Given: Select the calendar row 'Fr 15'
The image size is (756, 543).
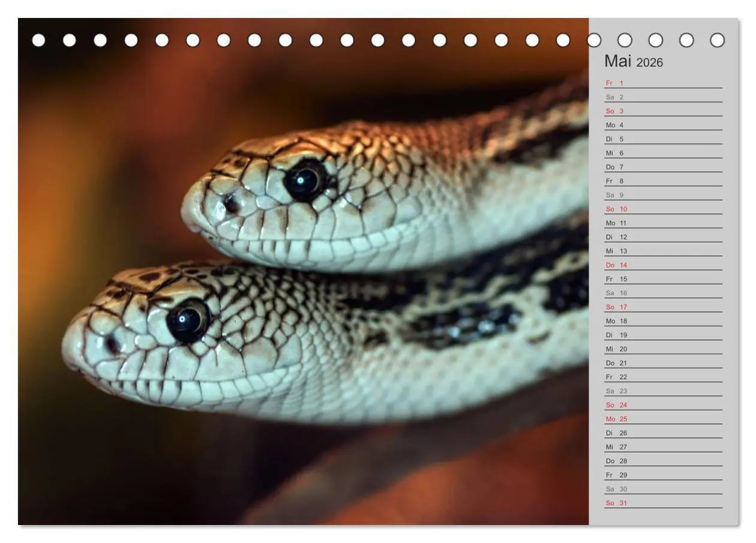Looking at the screenshot, I should pyautogui.click(x=663, y=279).
